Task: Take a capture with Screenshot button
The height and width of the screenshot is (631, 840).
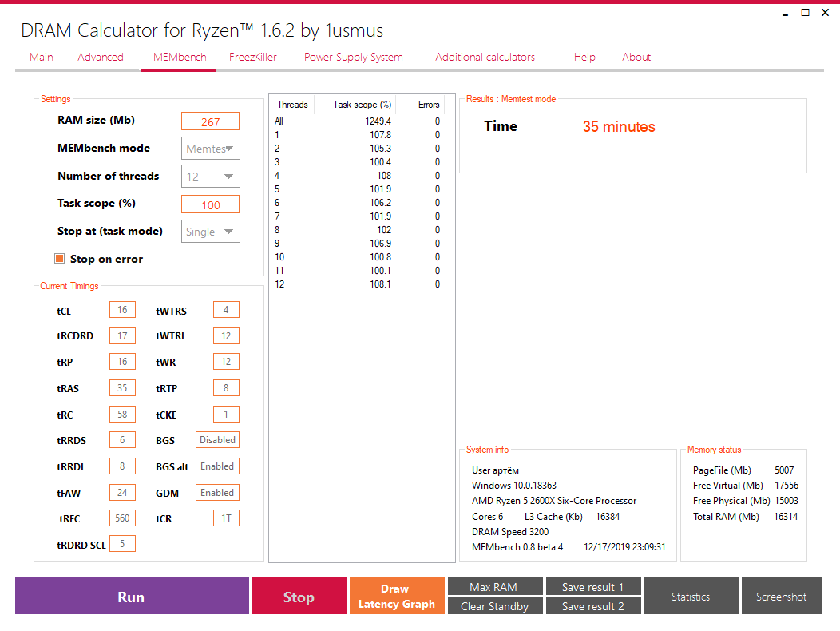Action: click(x=781, y=596)
